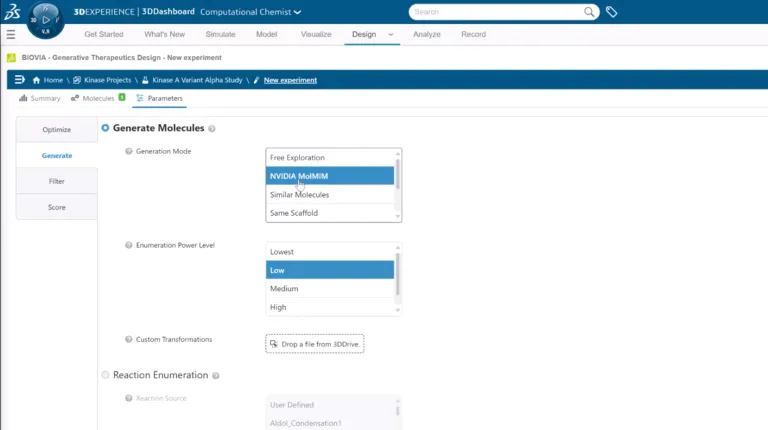Click into the Search input field
This screenshot has height=430, width=768.
(497, 12)
